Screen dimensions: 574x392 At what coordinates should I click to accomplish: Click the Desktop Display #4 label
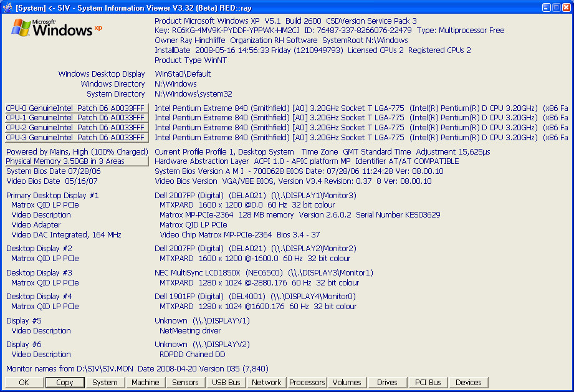[x=39, y=297]
